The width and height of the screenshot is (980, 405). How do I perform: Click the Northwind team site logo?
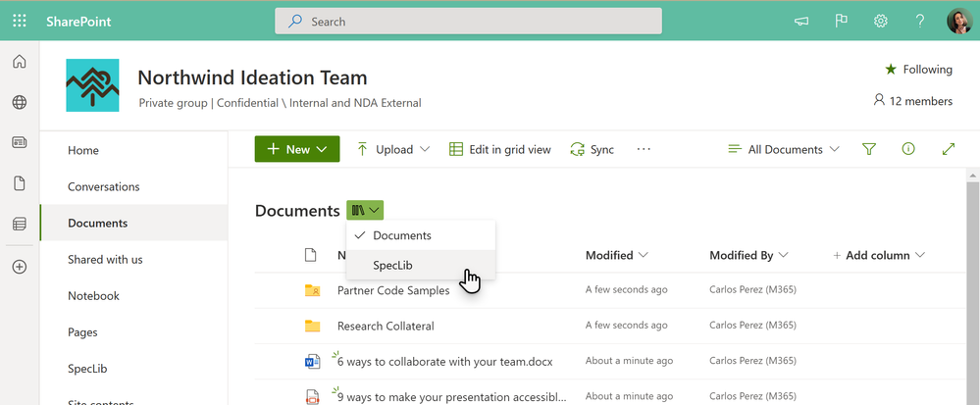tap(92, 85)
